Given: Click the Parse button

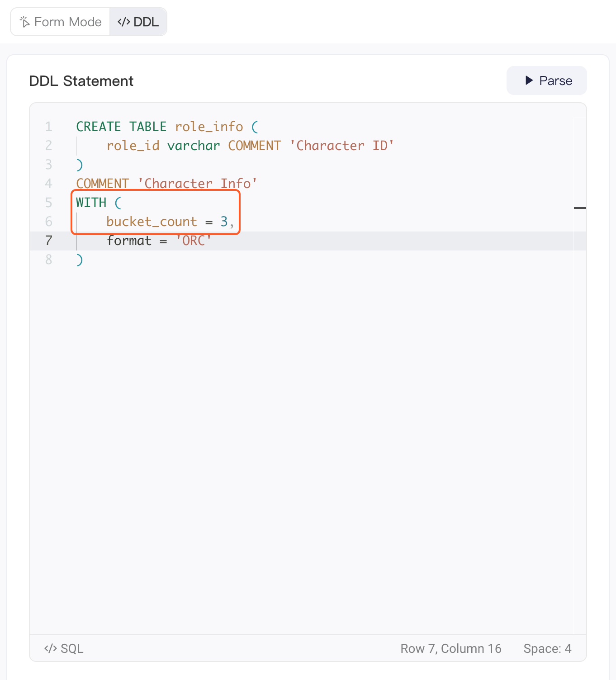Looking at the screenshot, I should coord(546,80).
